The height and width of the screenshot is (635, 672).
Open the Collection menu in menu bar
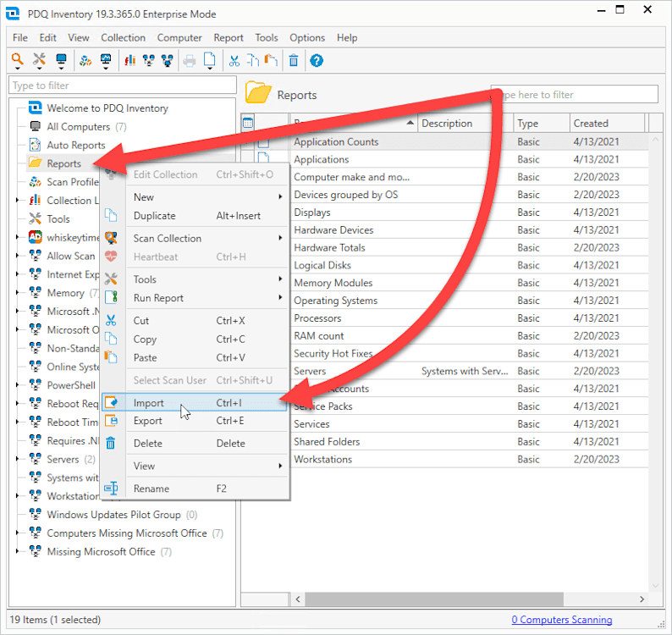click(123, 38)
